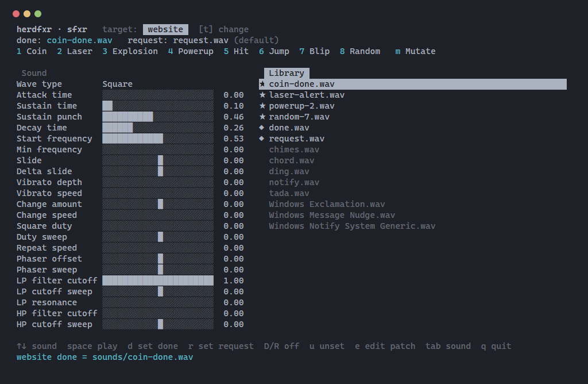Click the e edit patch hint
Screen dimensions: 588x384
point(385,346)
